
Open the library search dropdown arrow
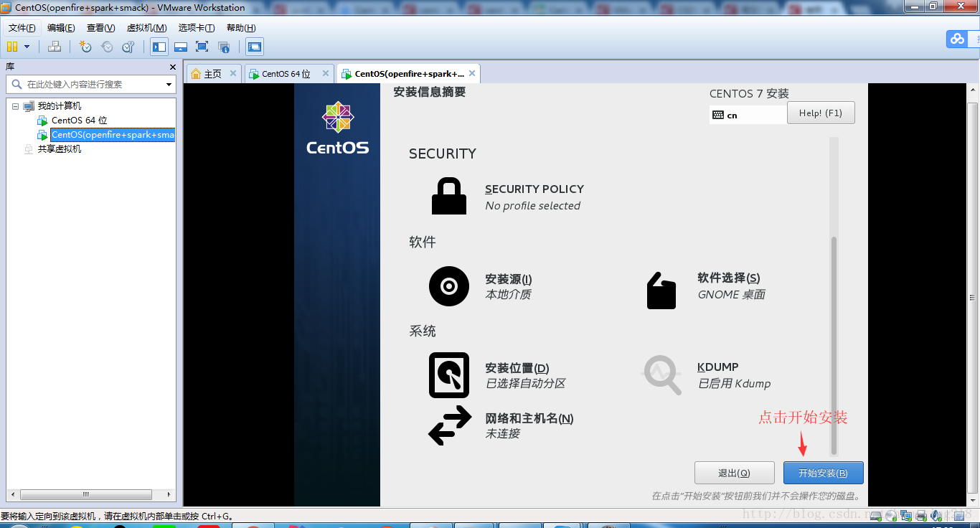(169, 85)
